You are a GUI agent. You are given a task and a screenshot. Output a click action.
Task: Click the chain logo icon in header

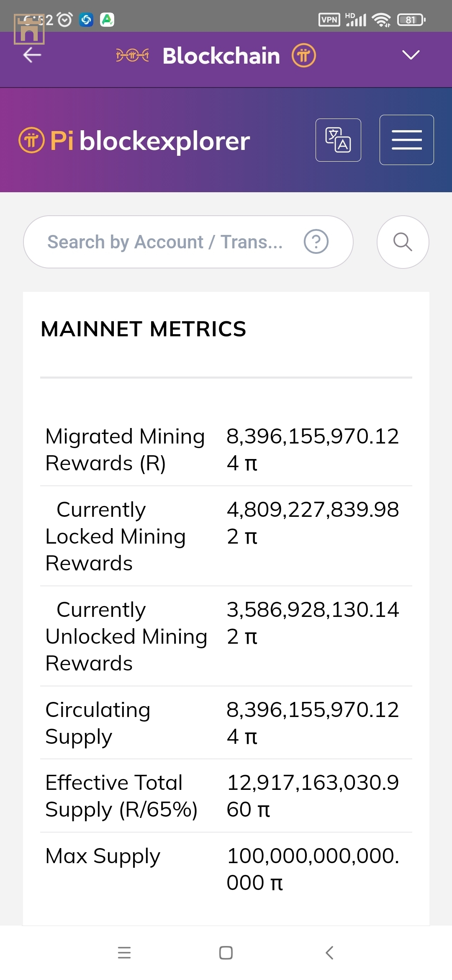(x=132, y=55)
